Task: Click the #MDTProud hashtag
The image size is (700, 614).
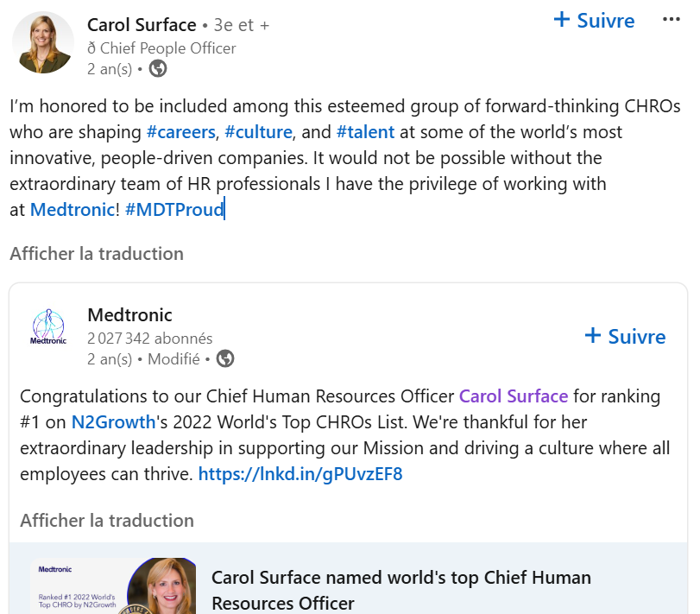Action: coord(174,209)
